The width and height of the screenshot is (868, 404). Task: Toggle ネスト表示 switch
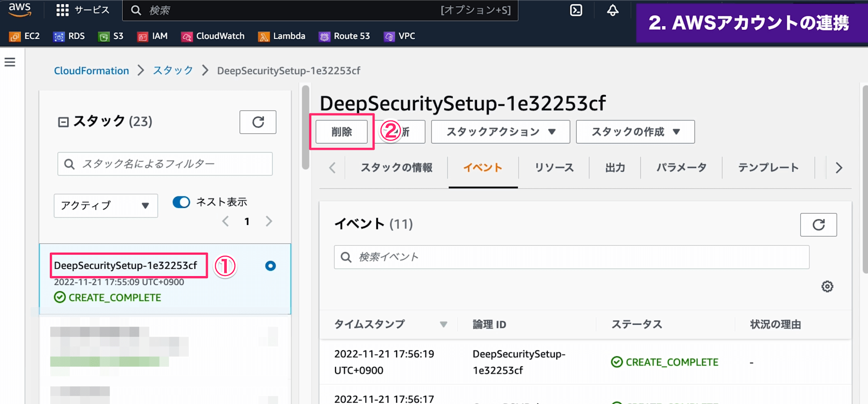(x=181, y=202)
